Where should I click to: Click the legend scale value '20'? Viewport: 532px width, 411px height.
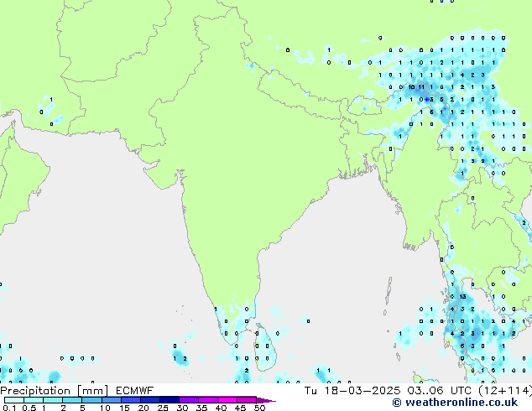143,408
